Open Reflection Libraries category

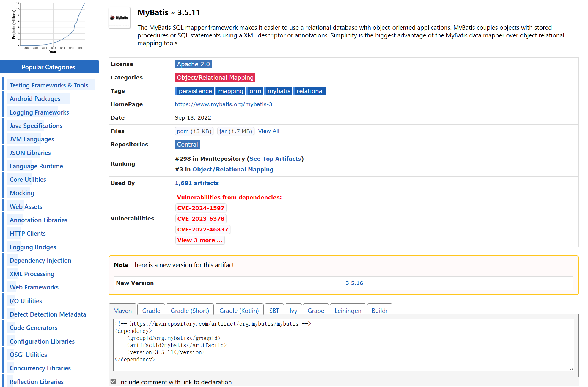pos(37,382)
